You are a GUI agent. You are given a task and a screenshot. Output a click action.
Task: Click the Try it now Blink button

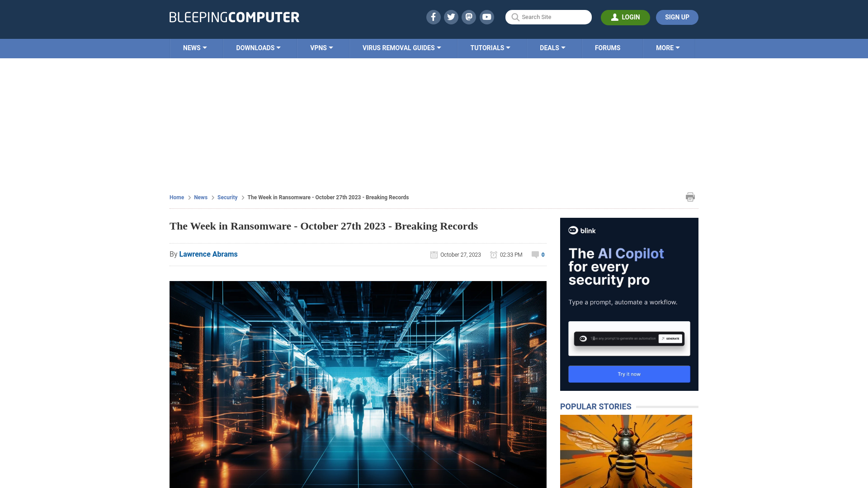[629, 374]
